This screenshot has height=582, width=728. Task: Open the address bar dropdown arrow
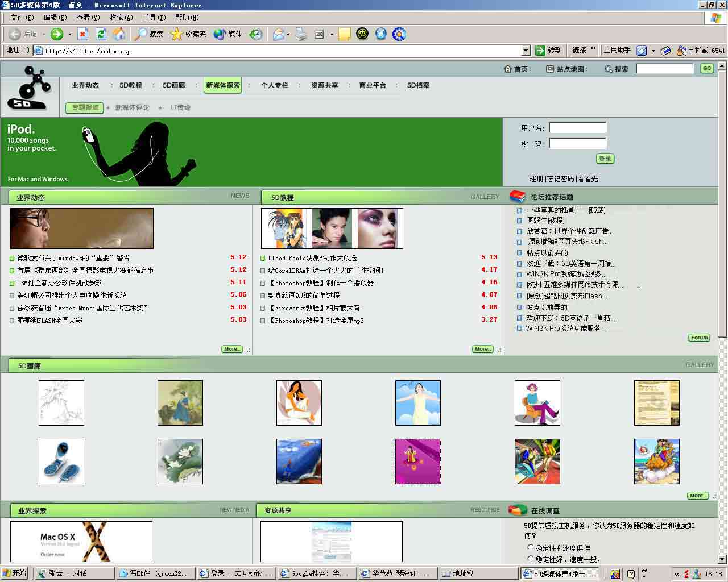tap(526, 51)
